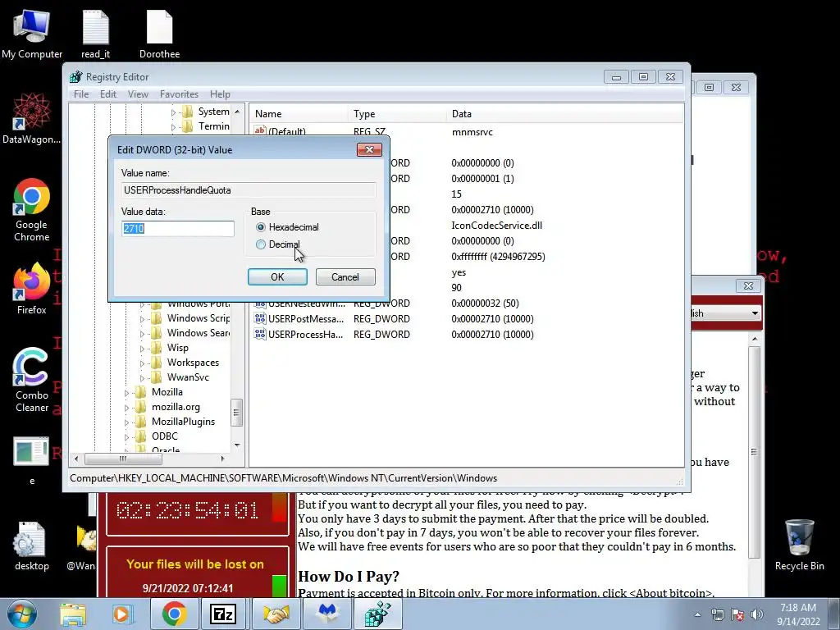Expand the WwanSvc tree node
The width and height of the screenshot is (840, 630).
[x=142, y=377]
